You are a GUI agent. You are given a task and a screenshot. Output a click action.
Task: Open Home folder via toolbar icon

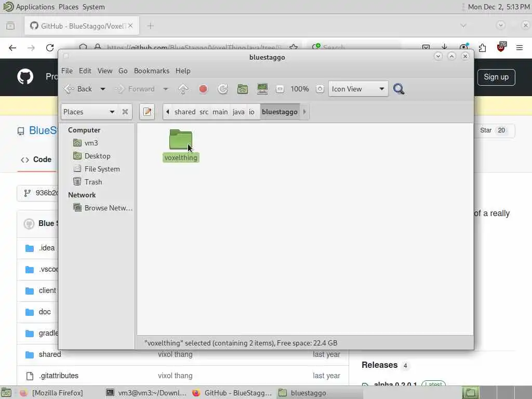coord(242,89)
